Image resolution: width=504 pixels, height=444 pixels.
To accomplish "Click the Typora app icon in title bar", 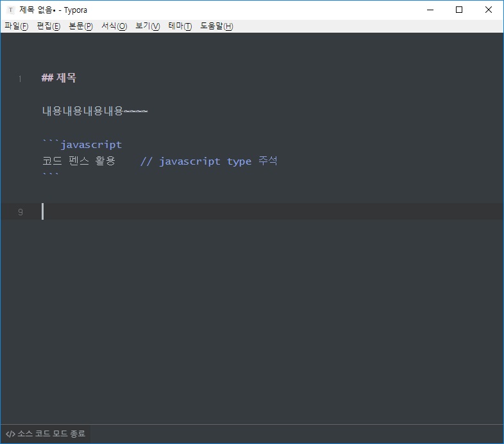I will tap(11, 10).
